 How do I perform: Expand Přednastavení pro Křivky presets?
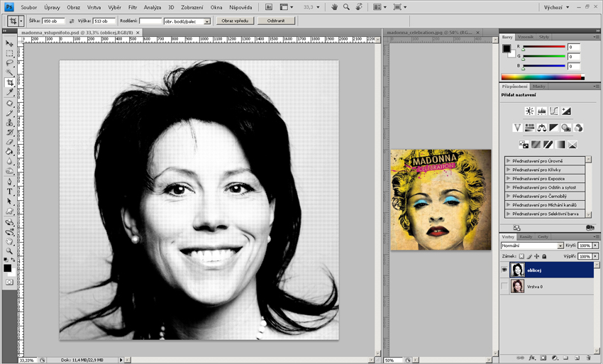(x=509, y=170)
